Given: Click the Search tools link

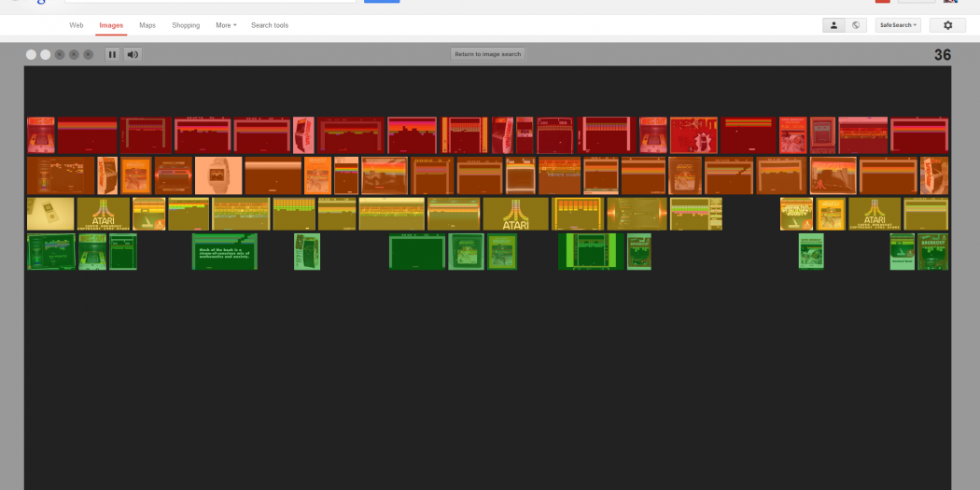Looking at the screenshot, I should pyautogui.click(x=270, y=25).
